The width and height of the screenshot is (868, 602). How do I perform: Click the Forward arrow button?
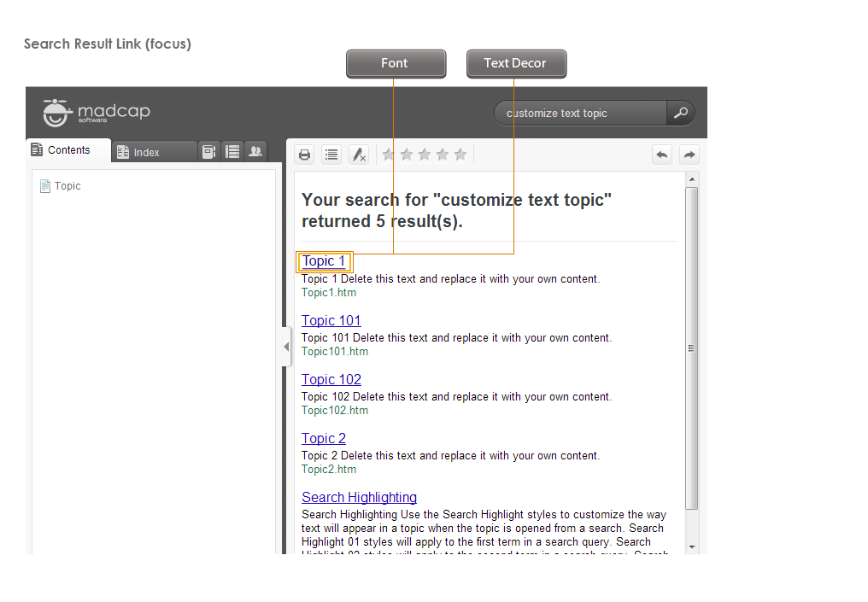pyautogui.click(x=689, y=155)
